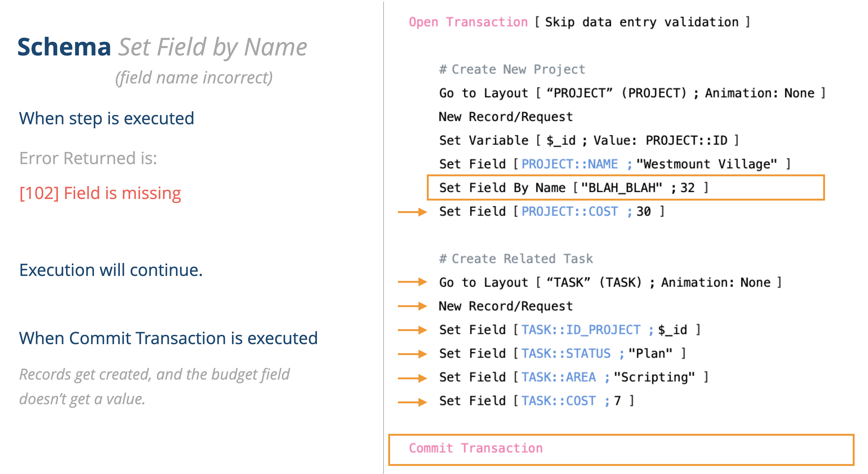Click the arrow pointing at the TASK::ID_PROJECT step
This screenshot has width=868, height=474.
412,330
